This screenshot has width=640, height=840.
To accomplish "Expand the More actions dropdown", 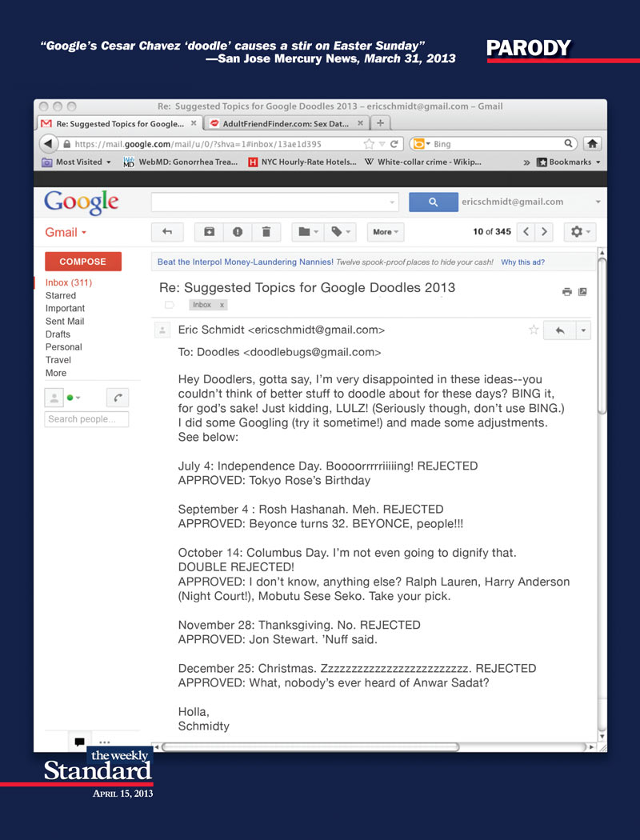I will [x=386, y=232].
